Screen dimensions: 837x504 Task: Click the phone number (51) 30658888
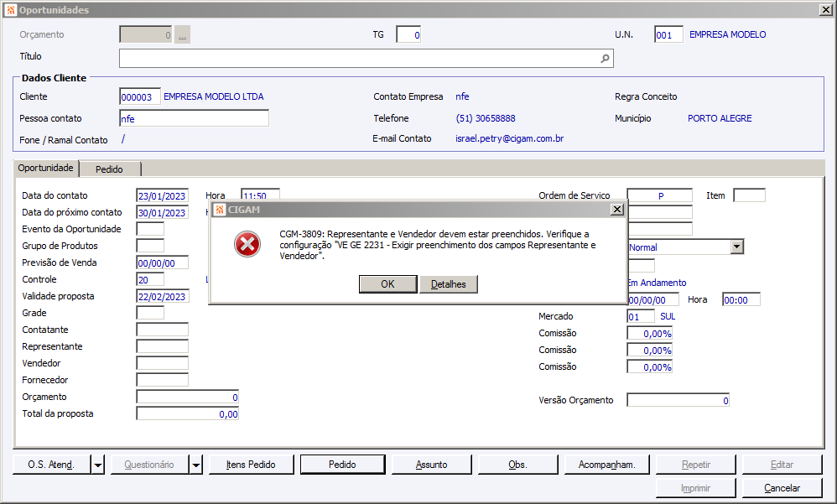point(486,118)
